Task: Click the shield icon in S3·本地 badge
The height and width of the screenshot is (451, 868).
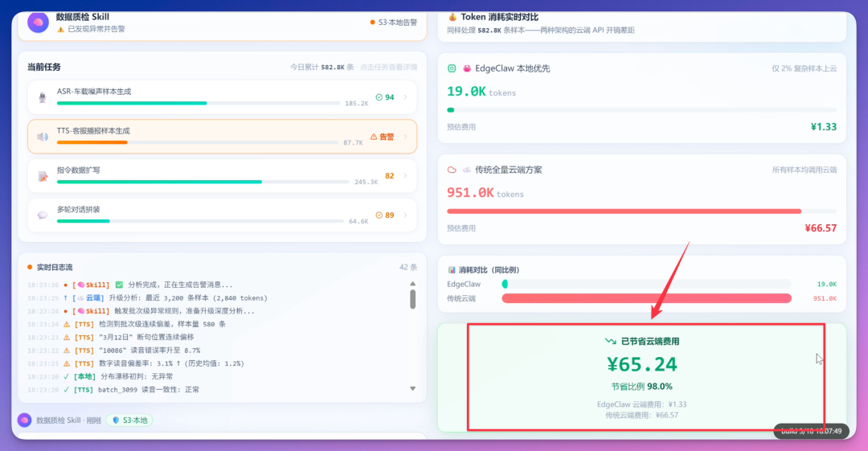Action: [116, 420]
